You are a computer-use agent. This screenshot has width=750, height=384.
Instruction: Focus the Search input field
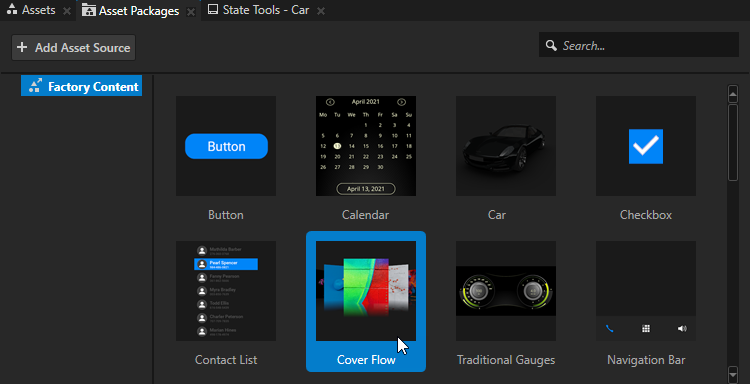[x=639, y=45]
